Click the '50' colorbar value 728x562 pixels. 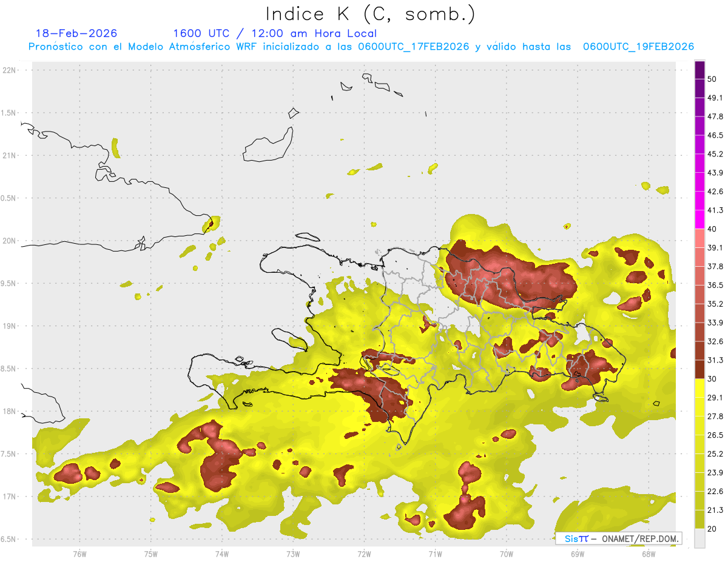click(x=712, y=79)
